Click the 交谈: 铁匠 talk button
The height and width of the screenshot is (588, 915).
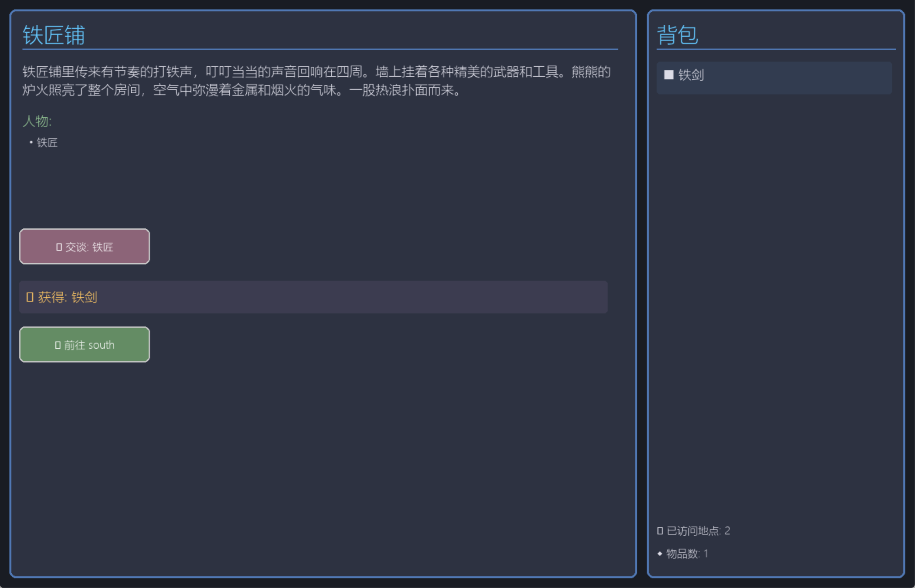click(85, 247)
